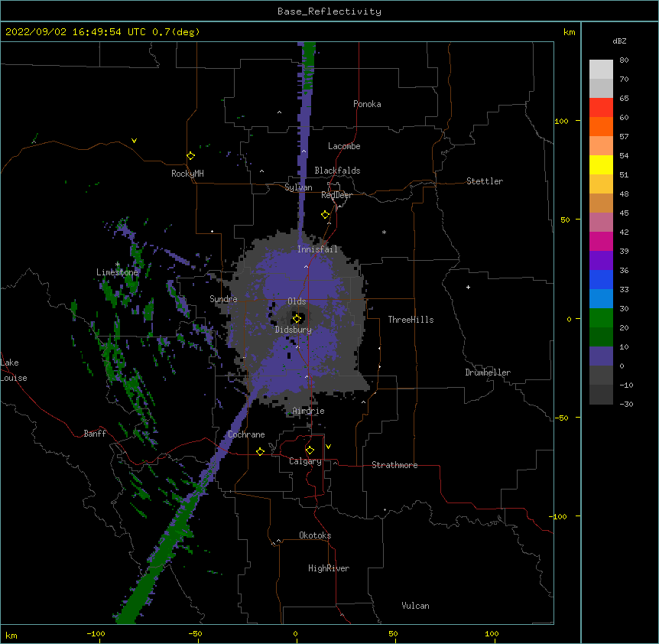Select the red 65 dBZ color swatch

tap(601, 107)
